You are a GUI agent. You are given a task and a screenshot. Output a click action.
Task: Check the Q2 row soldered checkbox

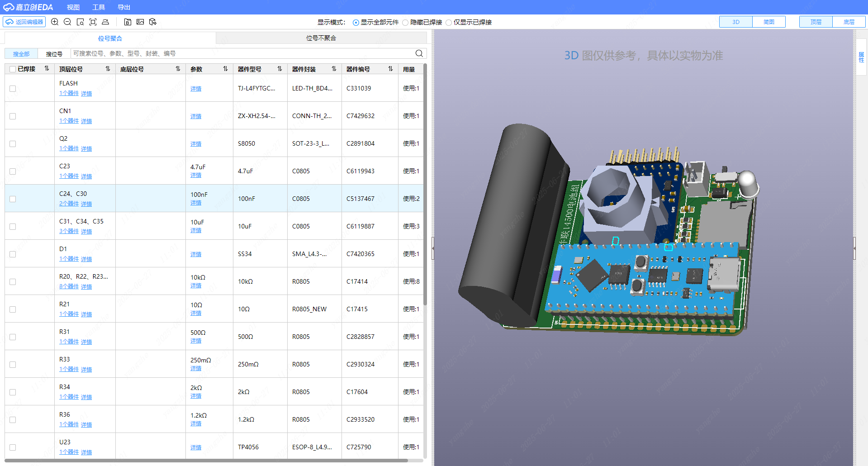[x=13, y=144]
